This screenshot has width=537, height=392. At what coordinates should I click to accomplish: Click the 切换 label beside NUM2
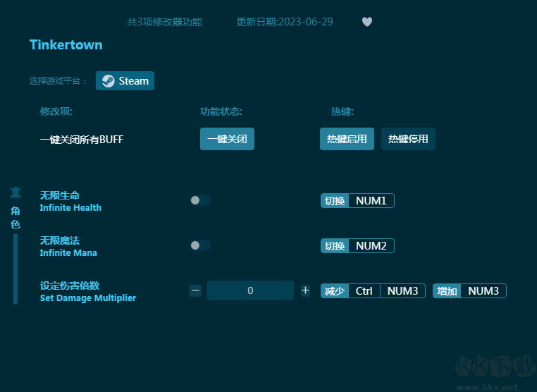click(335, 245)
